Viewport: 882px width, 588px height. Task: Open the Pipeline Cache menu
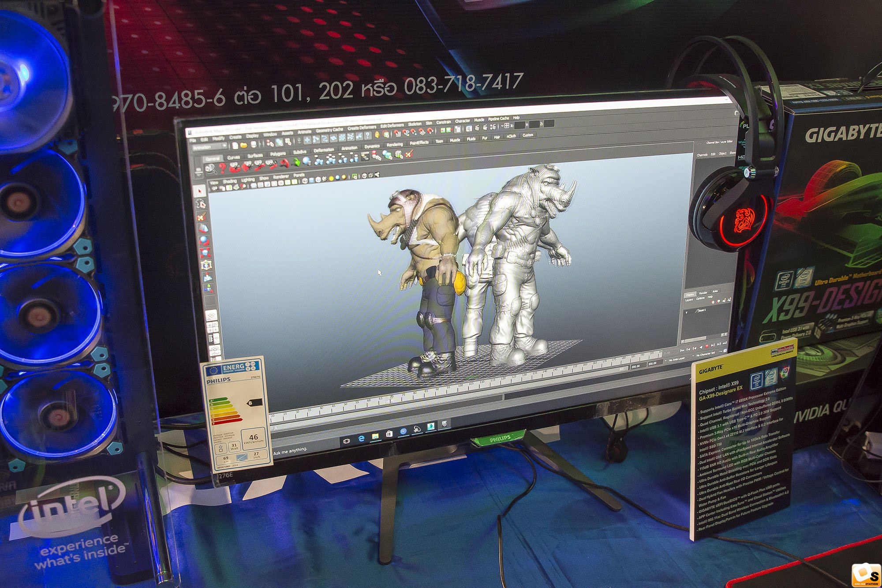coord(499,119)
